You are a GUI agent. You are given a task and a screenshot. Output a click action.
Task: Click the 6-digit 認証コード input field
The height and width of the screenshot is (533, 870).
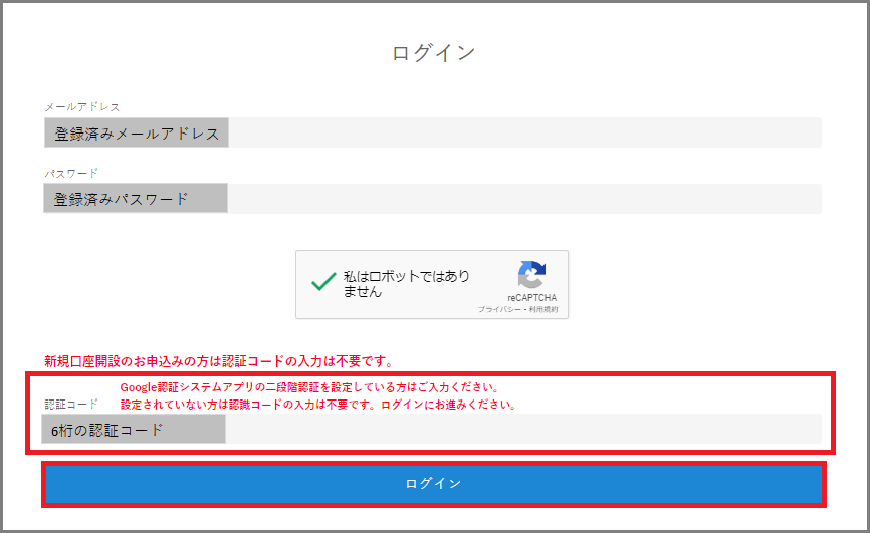pyautogui.click(x=431, y=429)
